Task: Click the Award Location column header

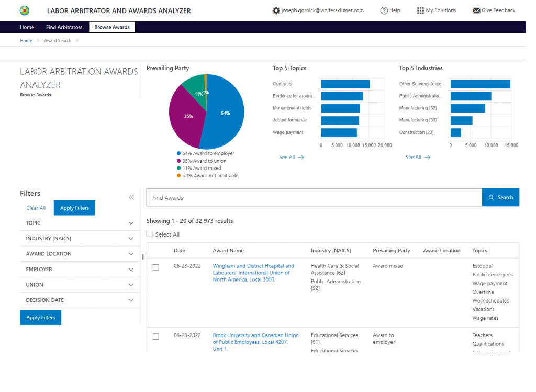Action: tap(442, 251)
